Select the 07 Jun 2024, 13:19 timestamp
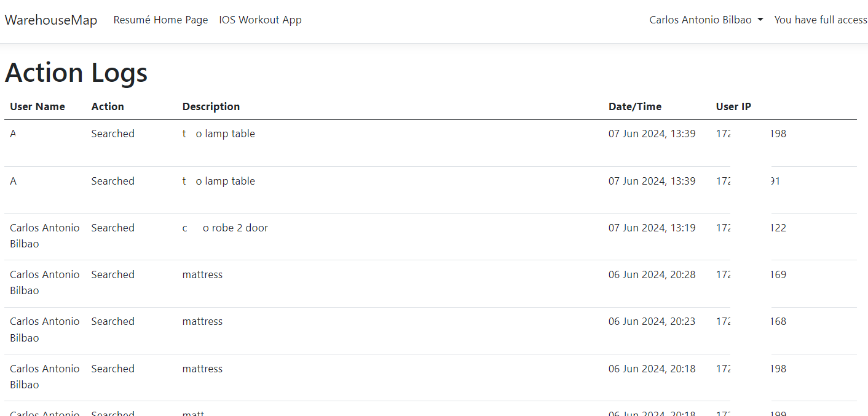 click(x=652, y=228)
